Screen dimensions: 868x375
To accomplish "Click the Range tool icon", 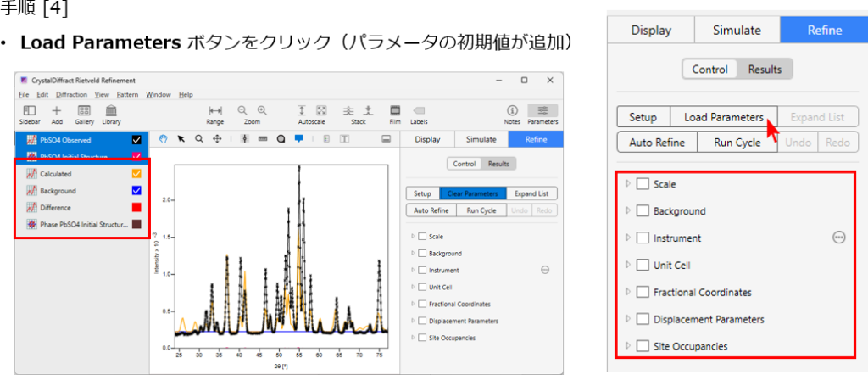I will [215, 111].
